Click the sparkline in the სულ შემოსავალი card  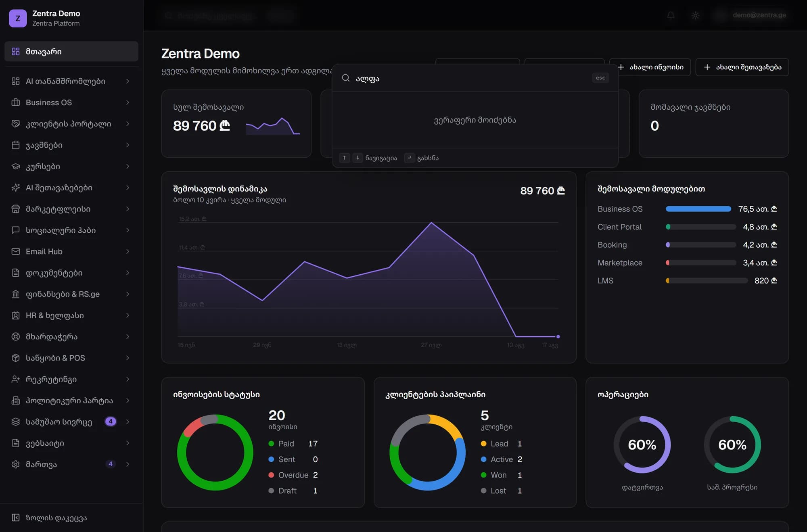pyautogui.click(x=273, y=126)
